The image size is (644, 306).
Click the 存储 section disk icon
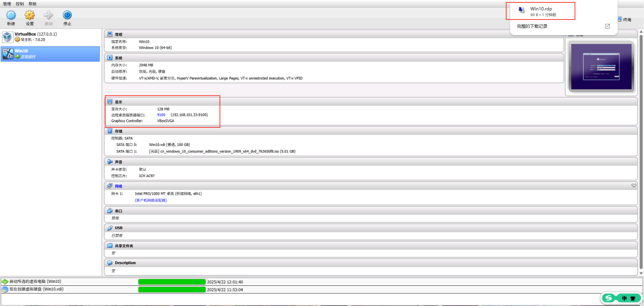coord(110,131)
